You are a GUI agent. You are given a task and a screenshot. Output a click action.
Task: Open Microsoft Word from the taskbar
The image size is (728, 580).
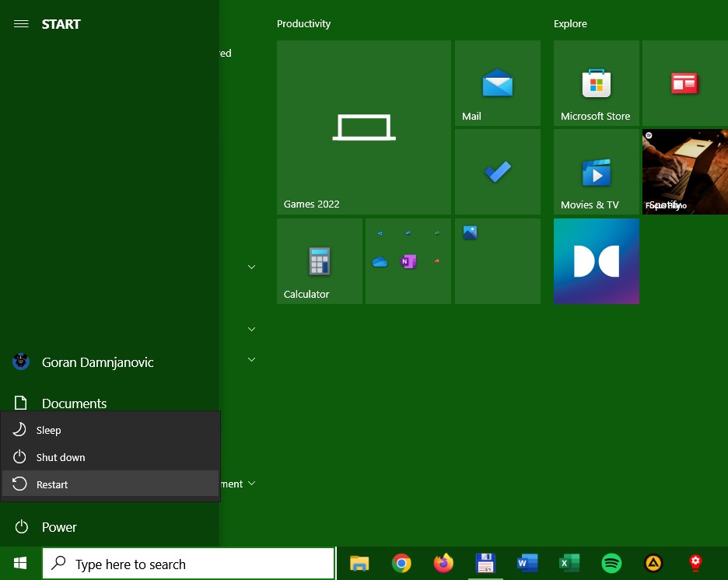(x=527, y=564)
